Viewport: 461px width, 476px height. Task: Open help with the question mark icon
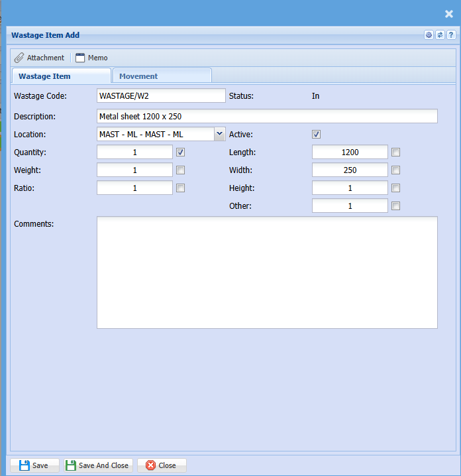coord(451,35)
